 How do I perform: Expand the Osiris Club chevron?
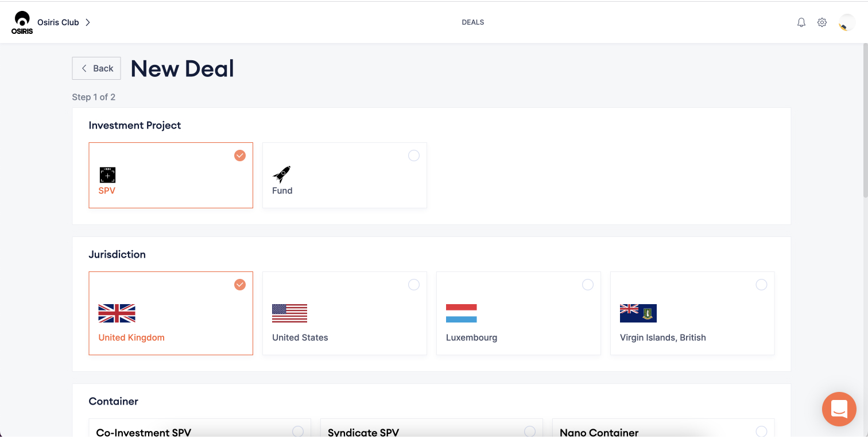pyautogui.click(x=88, y=22)
